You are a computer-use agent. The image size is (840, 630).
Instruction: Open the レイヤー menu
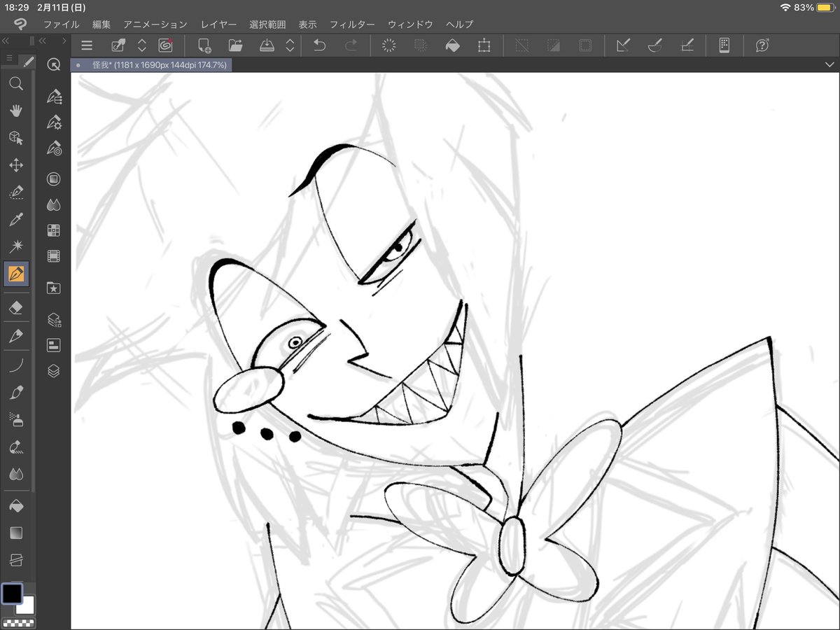(x=218, y=24)
